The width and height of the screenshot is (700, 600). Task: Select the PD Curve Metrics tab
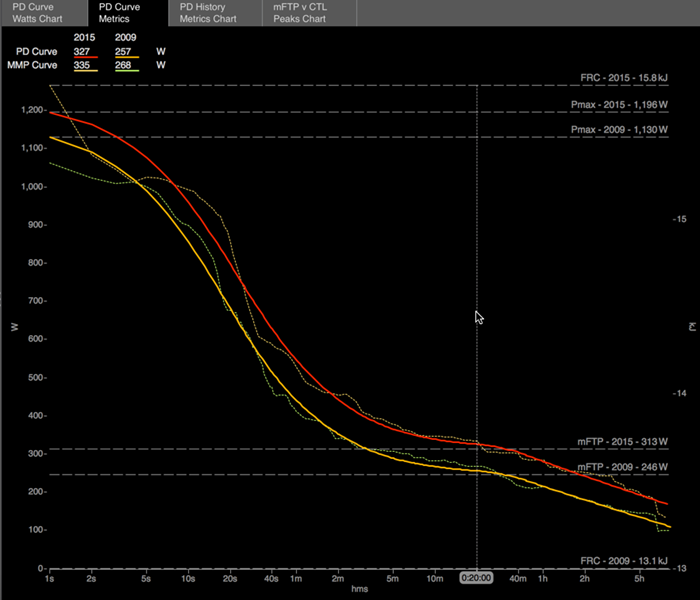128,13
